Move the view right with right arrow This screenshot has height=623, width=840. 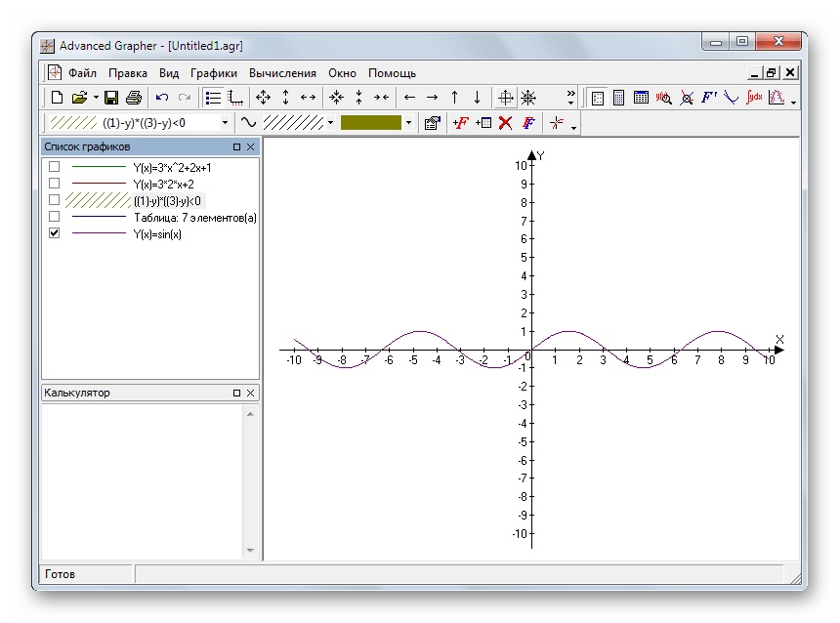[x=432, y=98]
